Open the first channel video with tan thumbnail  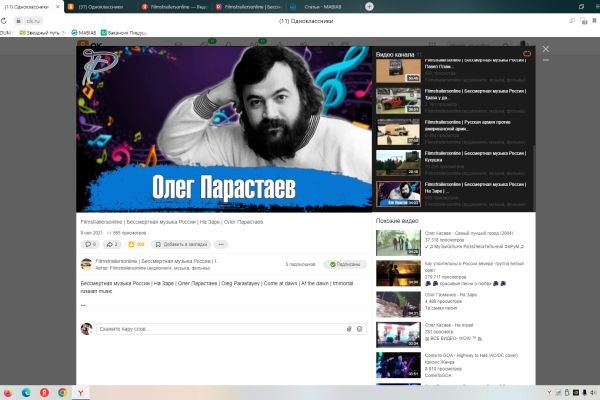tap(398, 71)
